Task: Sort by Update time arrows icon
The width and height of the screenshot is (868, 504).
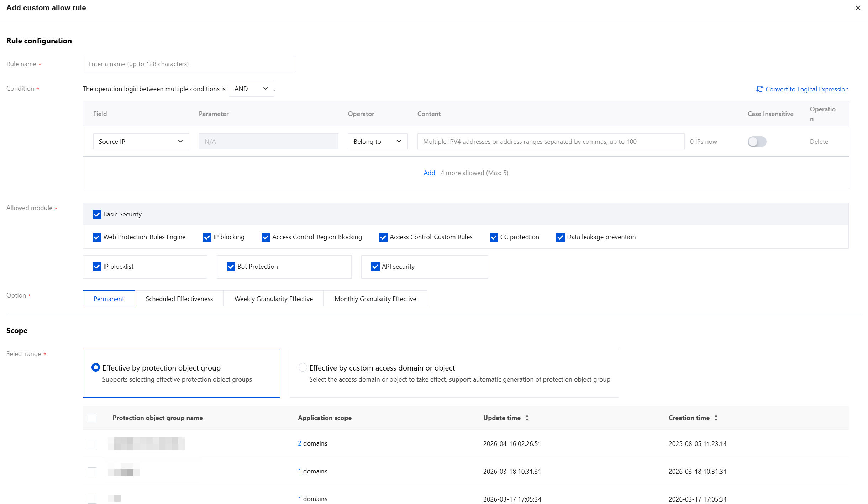Action: tap(527, 418)
